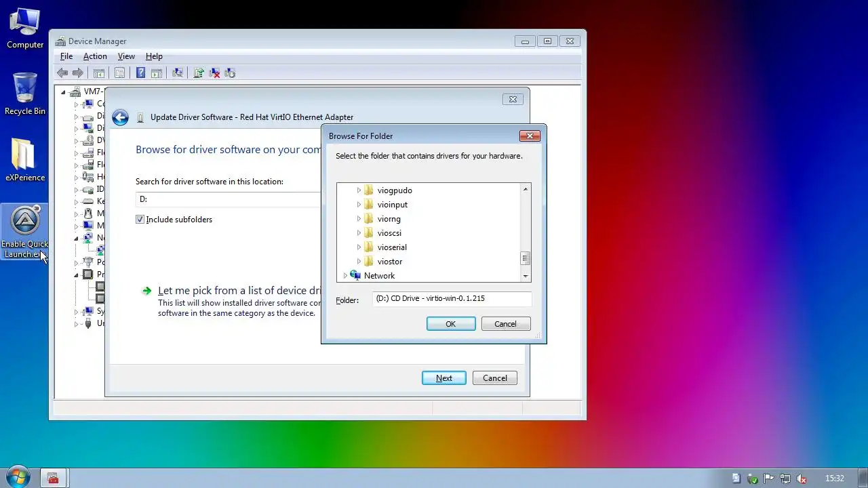This screenshot has height=488, width=868.
Task: Click the folder list scroll-down arrow
Action: click(x=525, y=276)
